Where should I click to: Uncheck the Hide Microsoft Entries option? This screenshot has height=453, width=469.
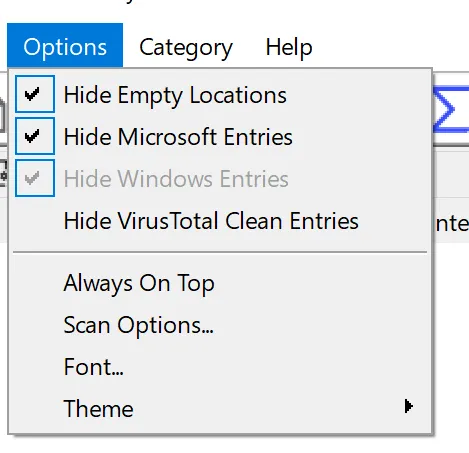(x=220, y=136)
